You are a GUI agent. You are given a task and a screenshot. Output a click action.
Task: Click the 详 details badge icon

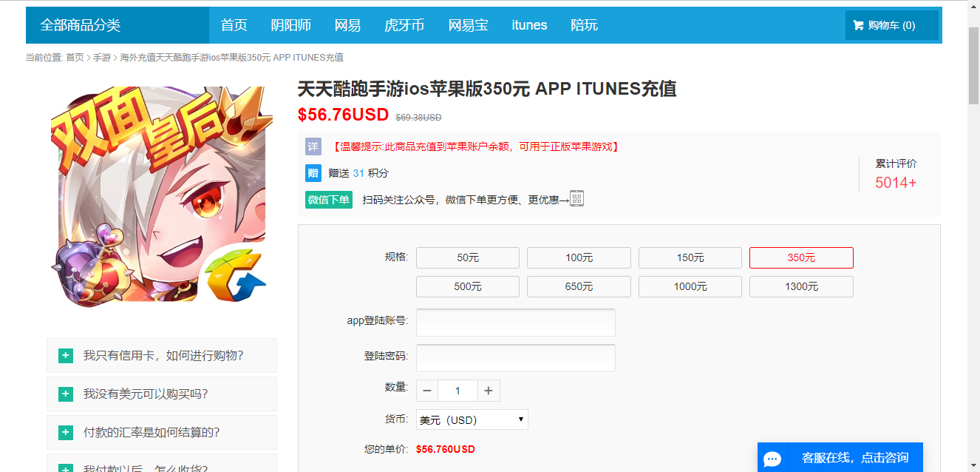(x=313, y=146)
